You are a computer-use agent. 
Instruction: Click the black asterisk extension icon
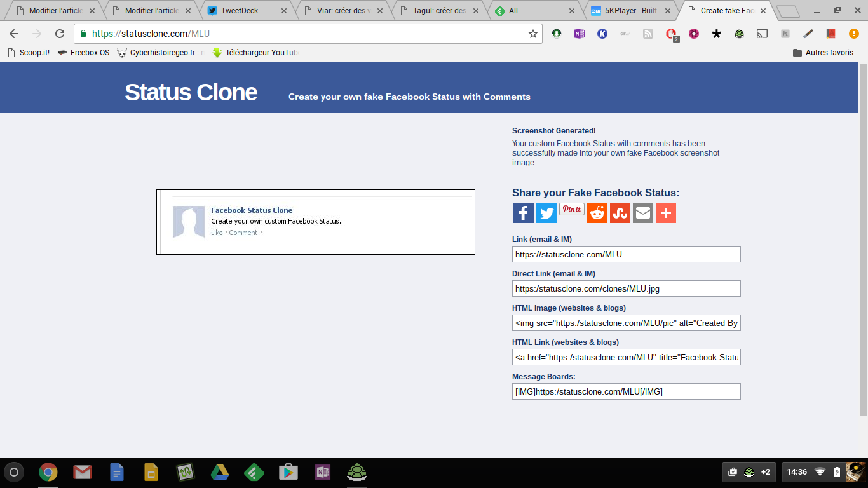pos(717,34)
